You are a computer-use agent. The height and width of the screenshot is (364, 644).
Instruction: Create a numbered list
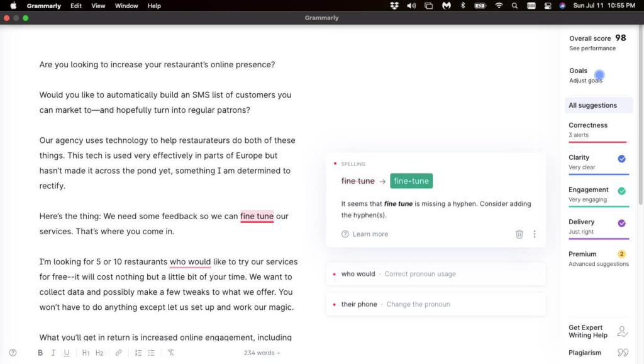(x=138, y=353)
